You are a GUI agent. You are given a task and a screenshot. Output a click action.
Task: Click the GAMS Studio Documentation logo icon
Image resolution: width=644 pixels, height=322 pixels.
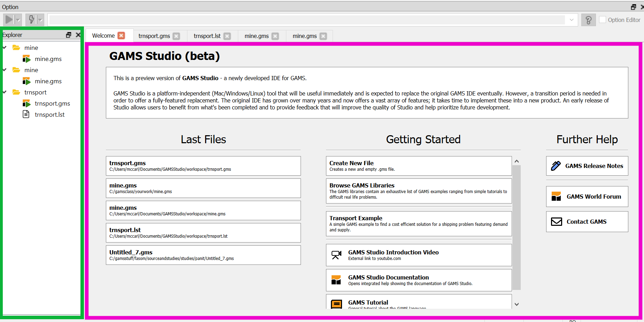pyautogui.click(x=336, y=280)
